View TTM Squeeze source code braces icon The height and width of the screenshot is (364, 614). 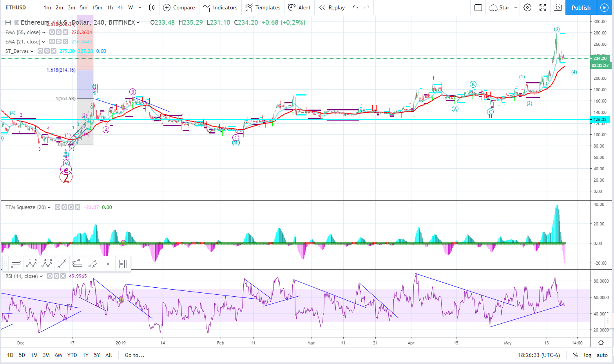click(71, 207)
